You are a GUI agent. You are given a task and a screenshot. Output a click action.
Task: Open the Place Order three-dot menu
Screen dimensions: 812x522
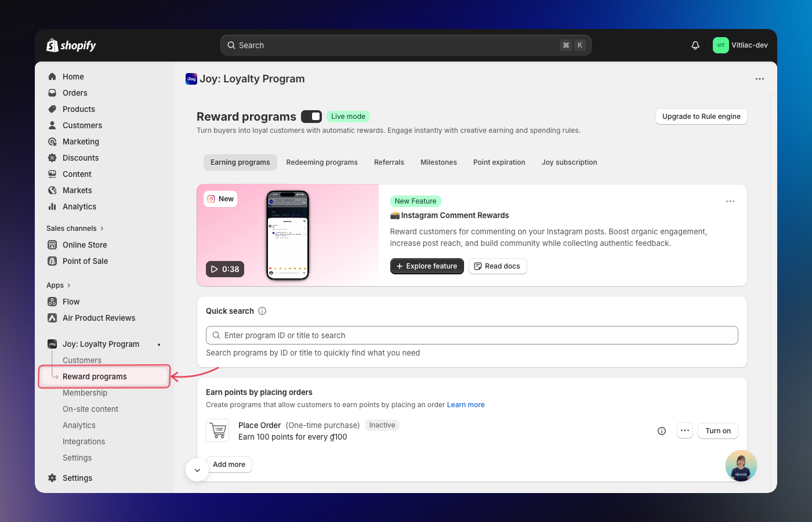685,431
